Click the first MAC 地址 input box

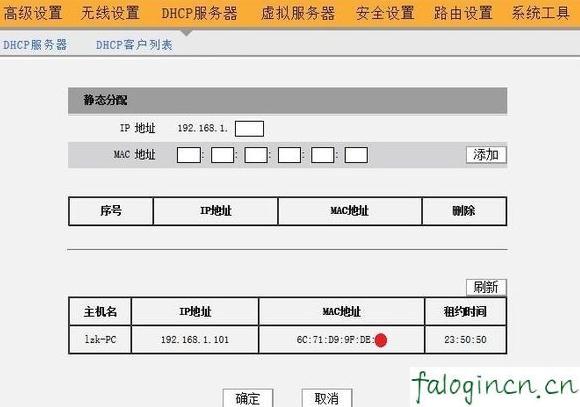click(x=189, y=155)
